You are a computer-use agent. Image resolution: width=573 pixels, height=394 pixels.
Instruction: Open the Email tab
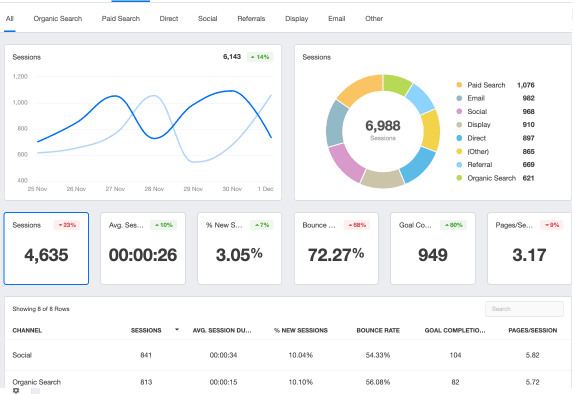pyautogui.click(x=337, y=19)
